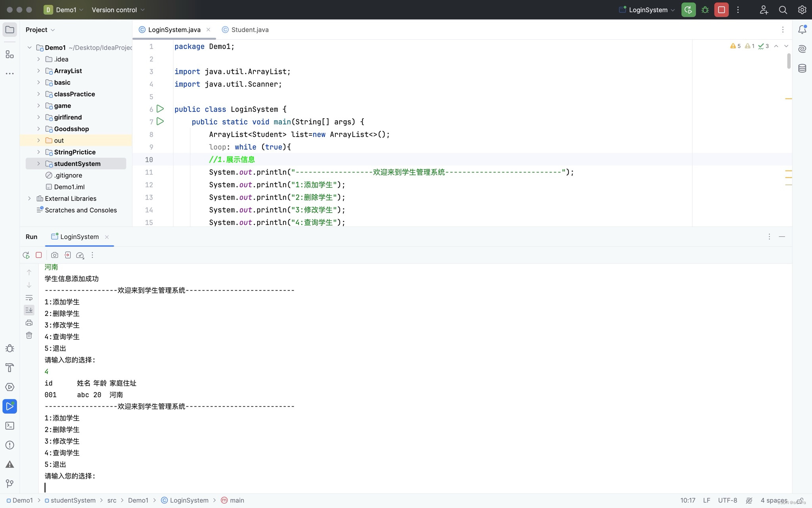The height and width of the screenshot is (508, 812).
Task: Click the editor vertical scrollbar thumb
Action: click(x=789, y=61)
